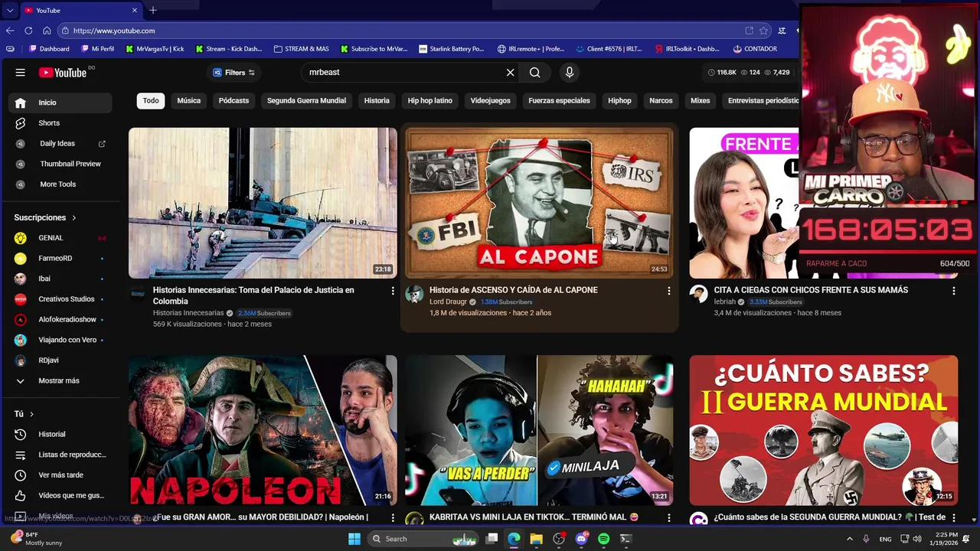Expand Mostrar más subscriptions
This screenshot has width=980, height=551.
click(60, 380)
